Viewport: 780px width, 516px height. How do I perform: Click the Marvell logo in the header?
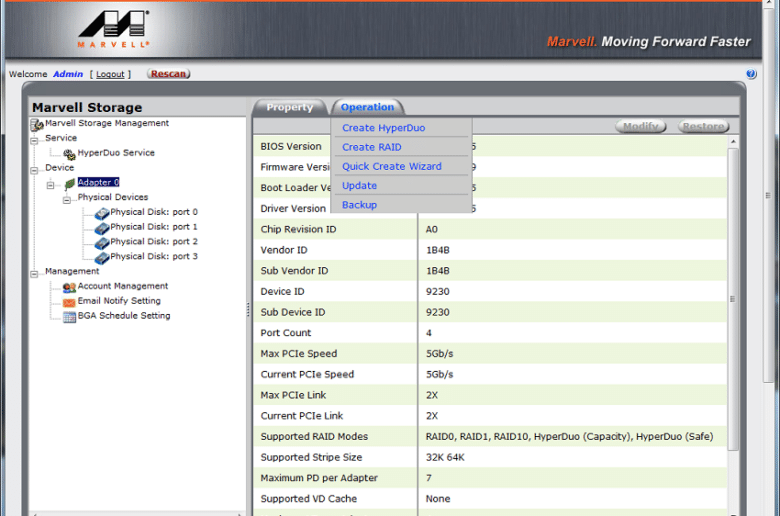coord(114,28)
